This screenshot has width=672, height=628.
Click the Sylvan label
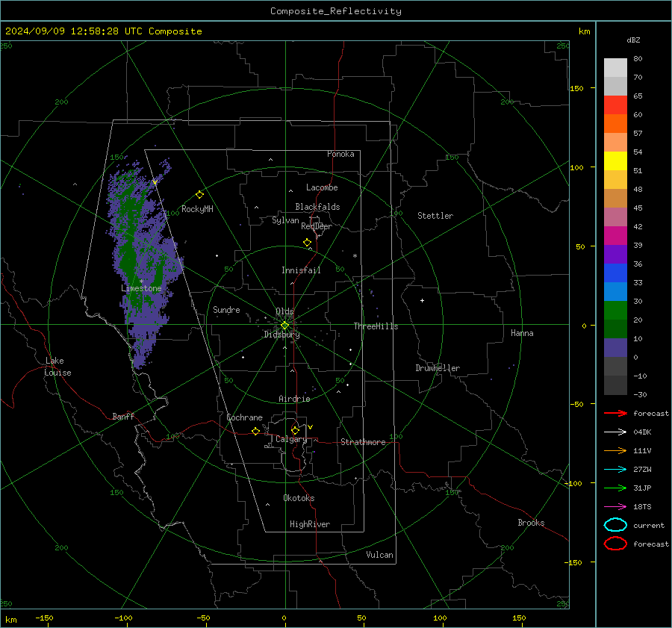click(x=285, y=220)
